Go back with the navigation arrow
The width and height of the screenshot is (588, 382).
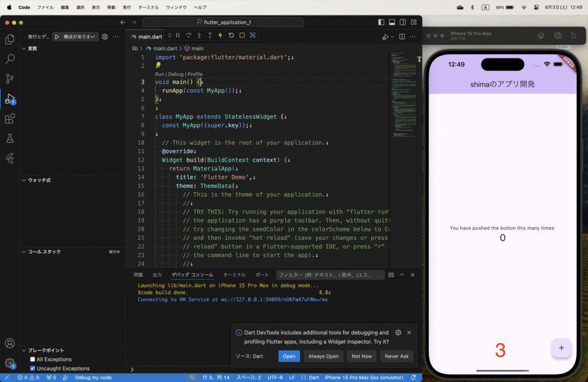coord(123,22)
